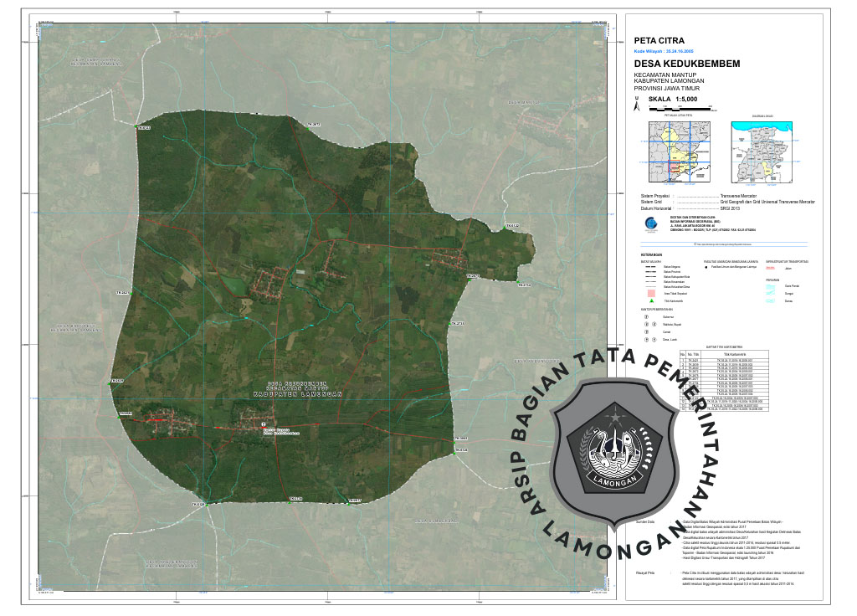Click the Sungai river symbol in legend
Viewport: 857px width, 616px height.
[x=771, y=294]
